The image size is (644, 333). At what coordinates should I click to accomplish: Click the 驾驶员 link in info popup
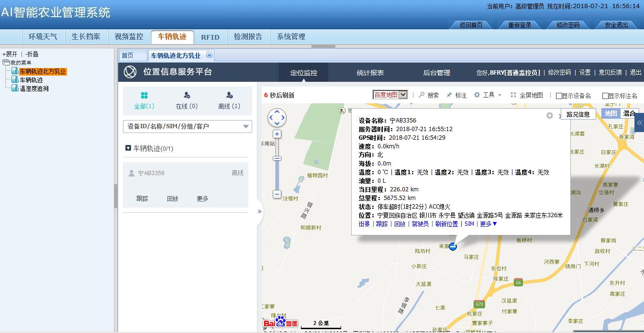[420, 224]
